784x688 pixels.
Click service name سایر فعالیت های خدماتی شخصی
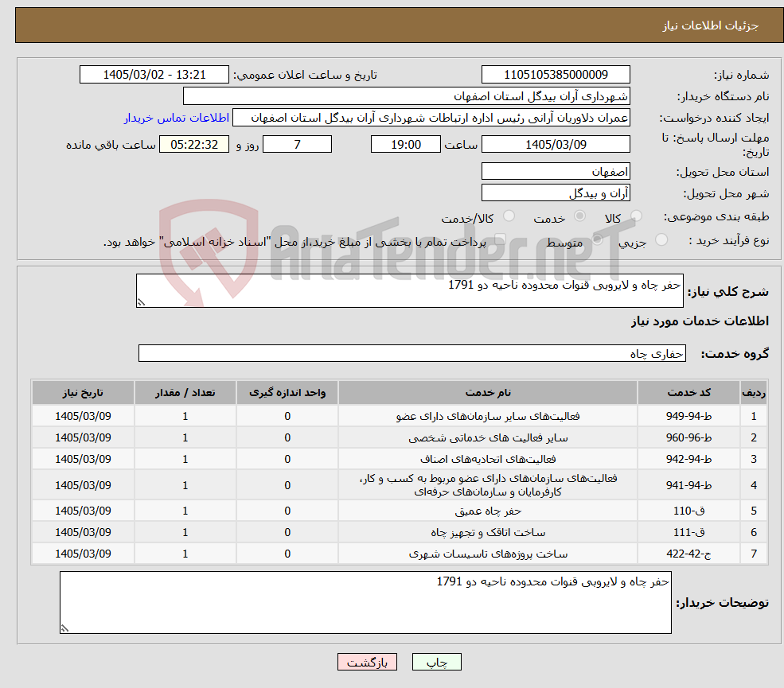pyautogui.click(x=488, y=437)
